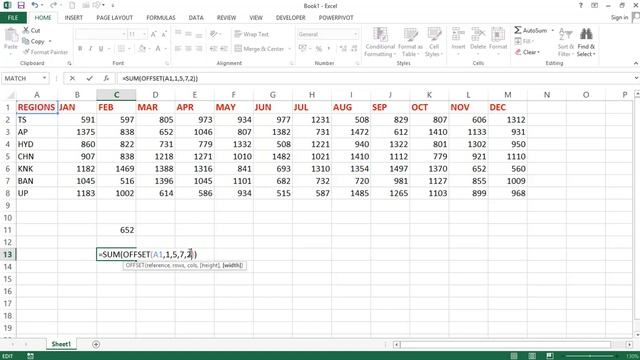Switch to the FORMULAS tab
This screenshot has height=360, width=640.
(x=161, y=18)
